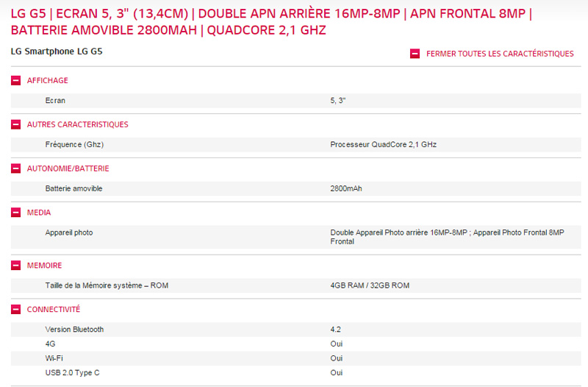The width and height of the screenshot is (588, 387).
Task: Select the 'Ecran' row label
Action: pyautogui.click(x=55, y=101)
